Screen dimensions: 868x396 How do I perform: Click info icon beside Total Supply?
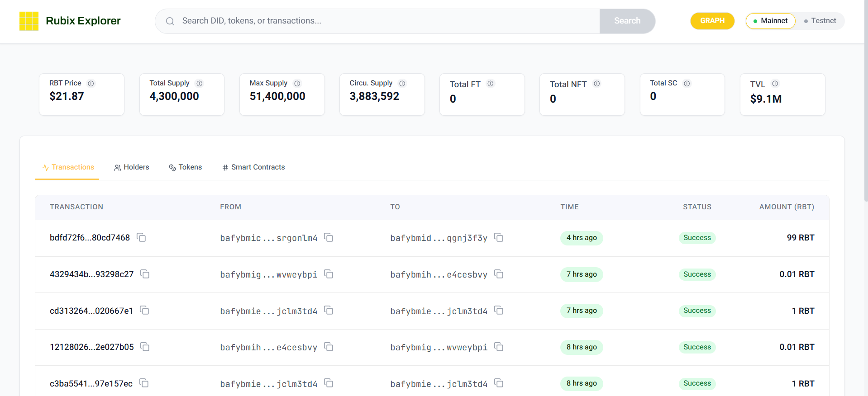pyautogui.click(x=200, y=84)
